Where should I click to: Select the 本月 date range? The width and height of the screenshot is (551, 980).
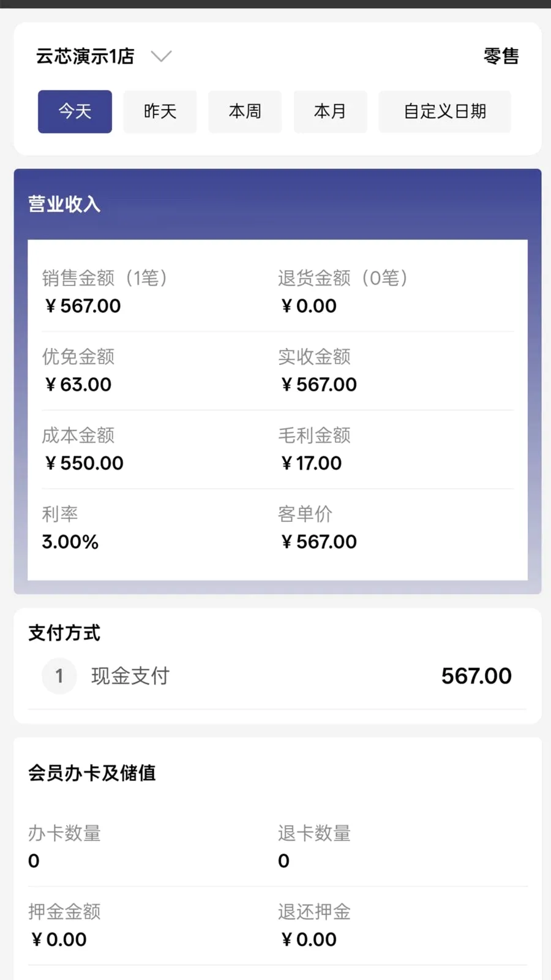(x=330, y=111)
